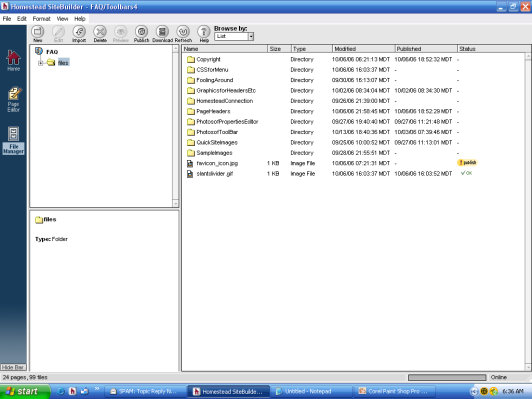532x399 pixels.
Task: Click the Help toolbar icon
Action: 204,32
